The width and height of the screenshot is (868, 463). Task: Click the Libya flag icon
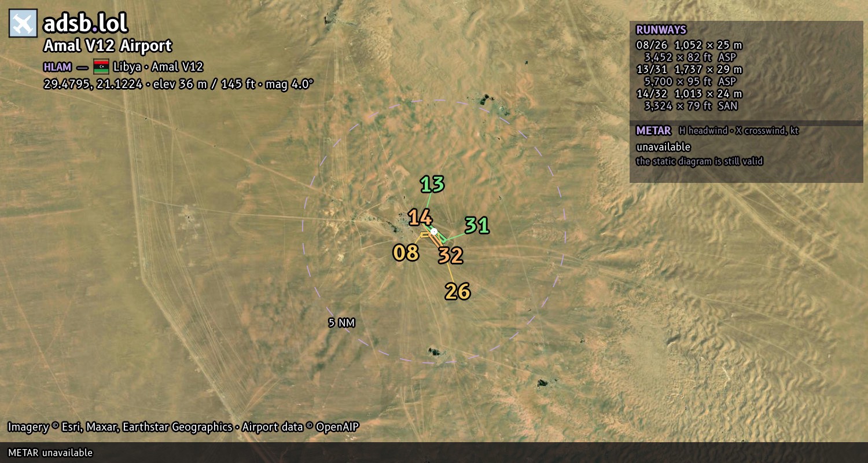[101, 67]
